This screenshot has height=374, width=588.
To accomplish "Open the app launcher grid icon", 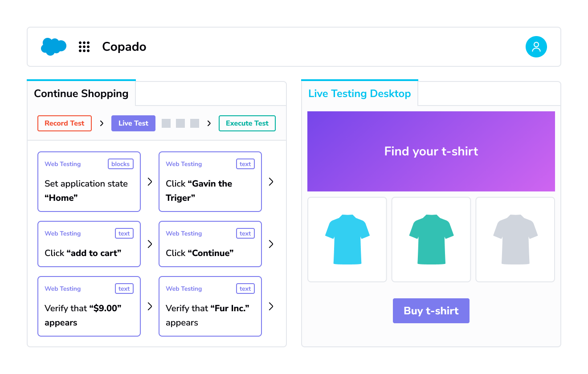I will (84, 46).
